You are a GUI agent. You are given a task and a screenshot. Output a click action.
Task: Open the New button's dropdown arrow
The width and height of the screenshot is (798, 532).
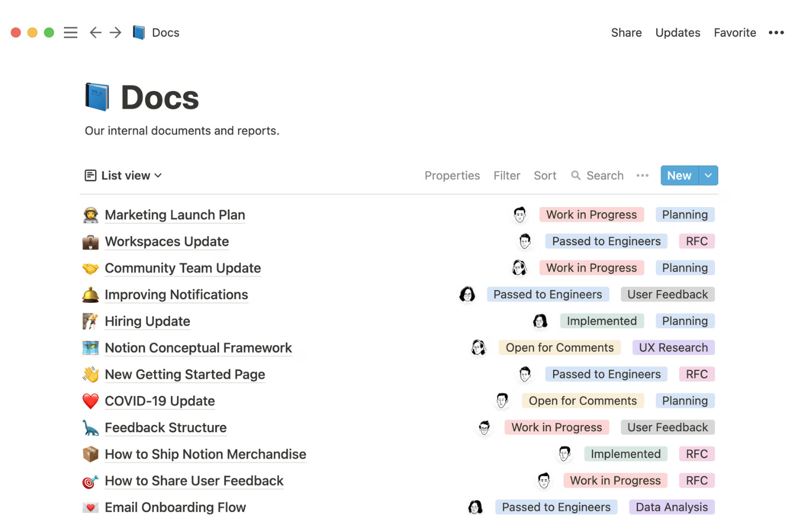click(x=708, y=175)
